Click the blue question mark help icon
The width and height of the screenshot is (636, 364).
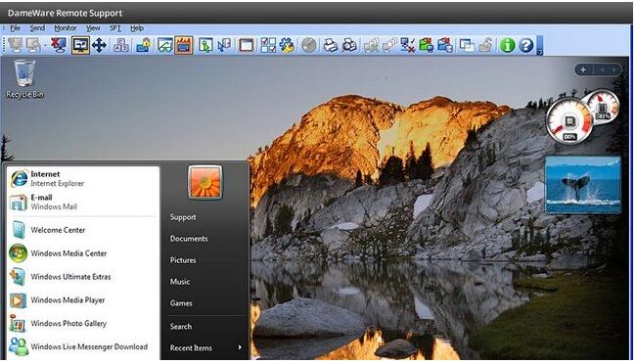526,45
